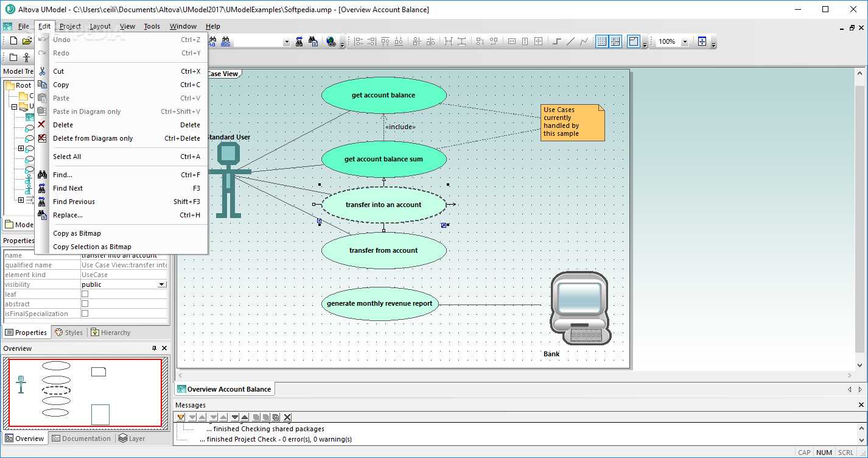This screenshot has width=868, height=458.
Task: Click the Fit to window icon
Action: (702, 41)
